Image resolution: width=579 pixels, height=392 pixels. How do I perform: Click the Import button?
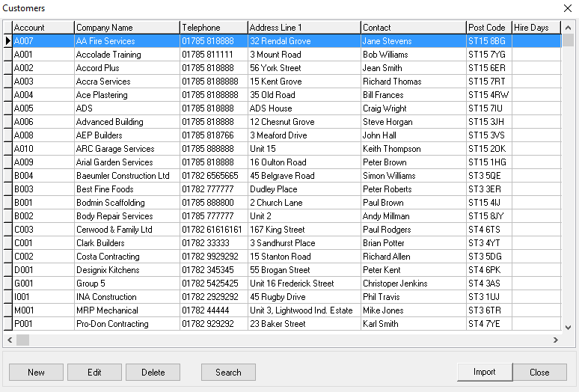[x=485, y=372]
